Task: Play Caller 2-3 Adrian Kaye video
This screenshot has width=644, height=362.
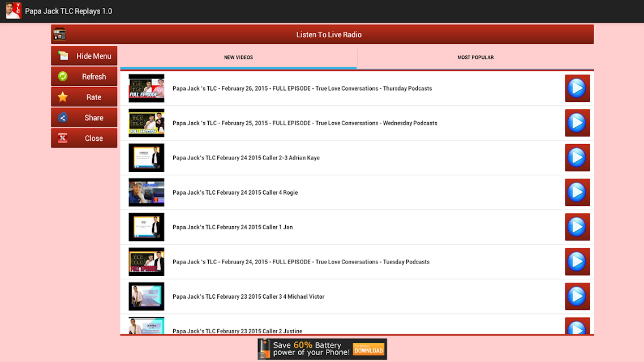Action: pyautogui.click(x=577, y=158)
